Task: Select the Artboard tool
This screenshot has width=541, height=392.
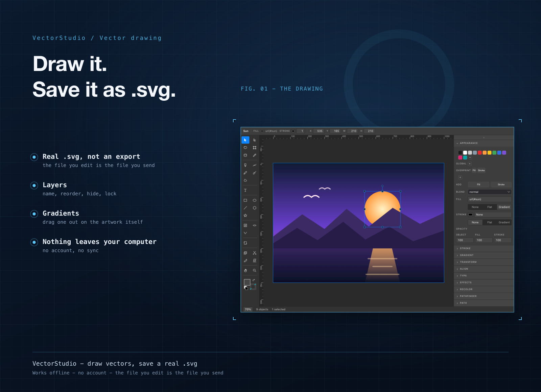Action: tap(245, 243)
